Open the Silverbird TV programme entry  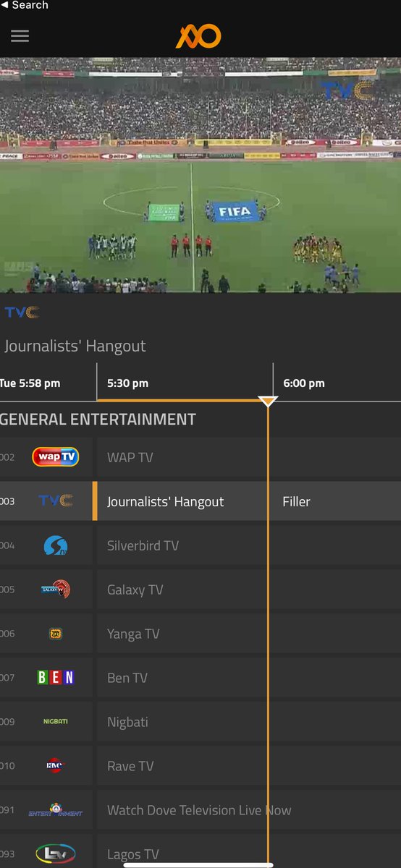tap(249, 545)
